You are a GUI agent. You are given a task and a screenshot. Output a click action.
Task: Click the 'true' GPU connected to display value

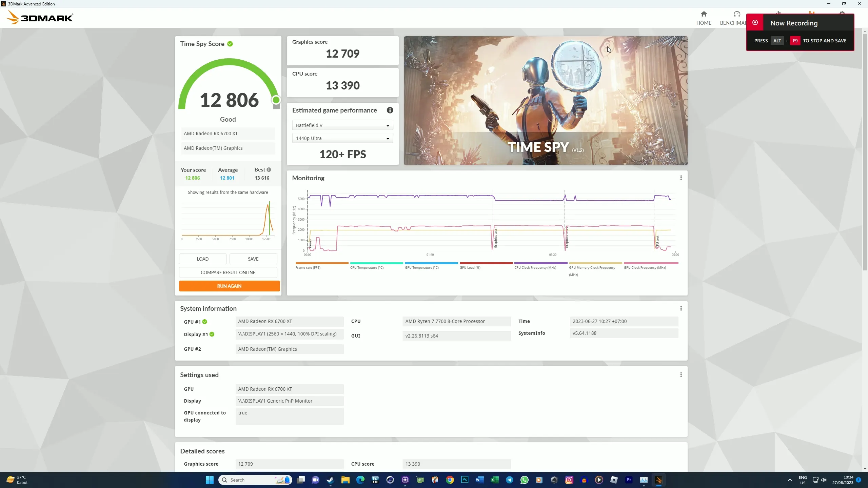pyautogui.click(x=290, y=416)
